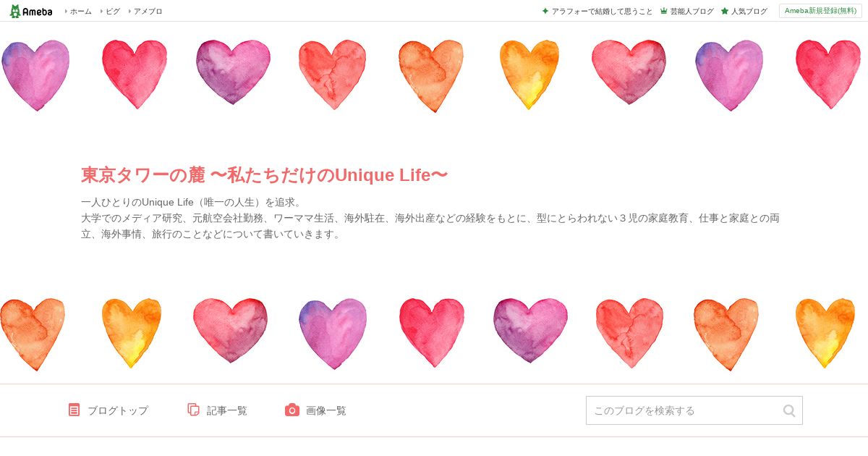Open blog title 東京タワーの麓 link
Image resolution: width=868 pixels, height=456 pixels.
[264, 175]
